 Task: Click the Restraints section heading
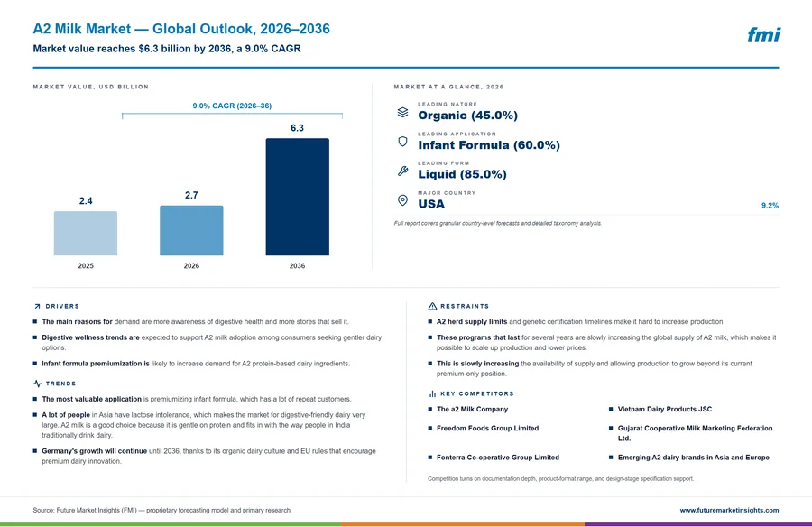point(465,306)
